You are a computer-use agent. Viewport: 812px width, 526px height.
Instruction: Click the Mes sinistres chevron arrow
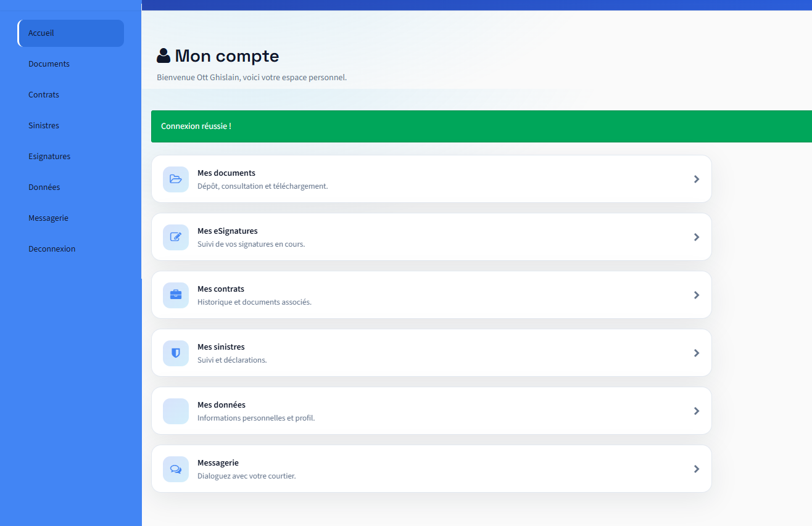(697, 353)
